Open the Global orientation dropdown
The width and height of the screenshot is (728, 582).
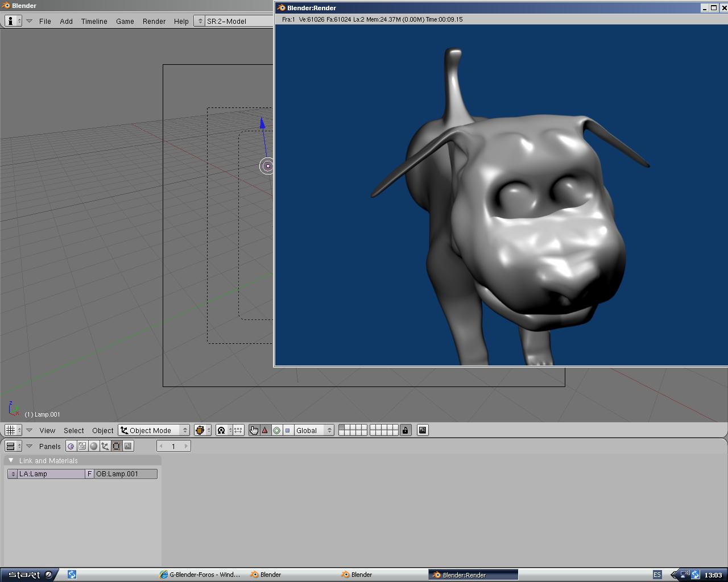(x=313, y=430)
